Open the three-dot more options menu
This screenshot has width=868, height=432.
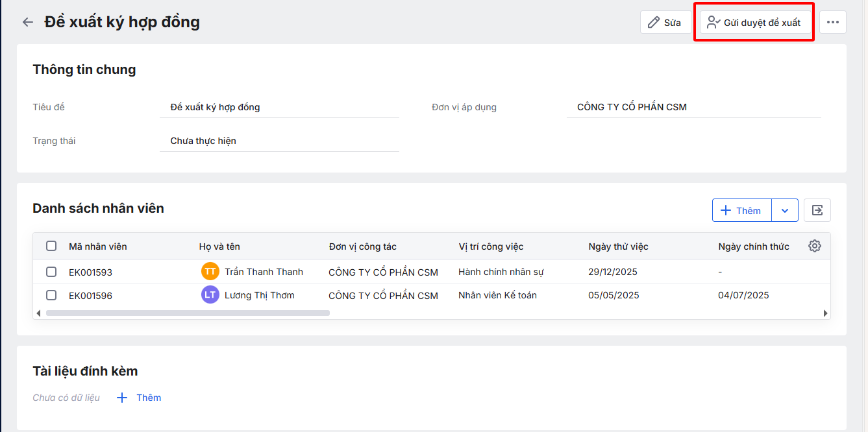point(832,22)
